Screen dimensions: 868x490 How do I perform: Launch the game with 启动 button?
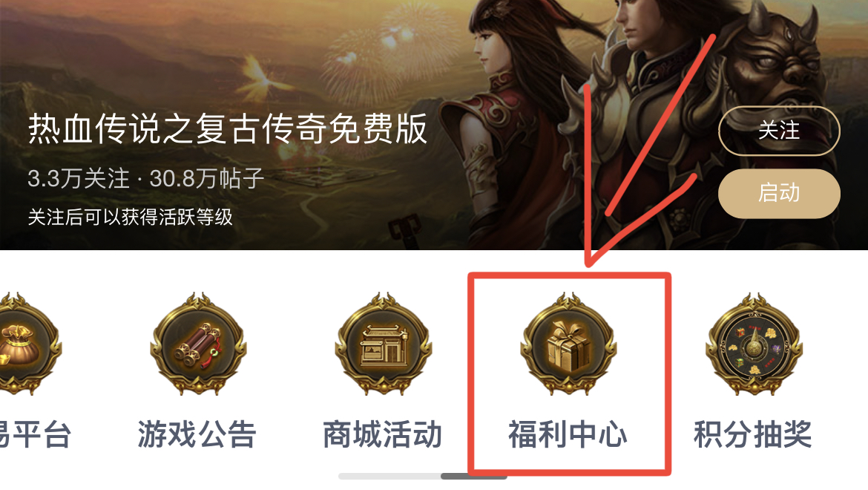[x=779, y=193]
